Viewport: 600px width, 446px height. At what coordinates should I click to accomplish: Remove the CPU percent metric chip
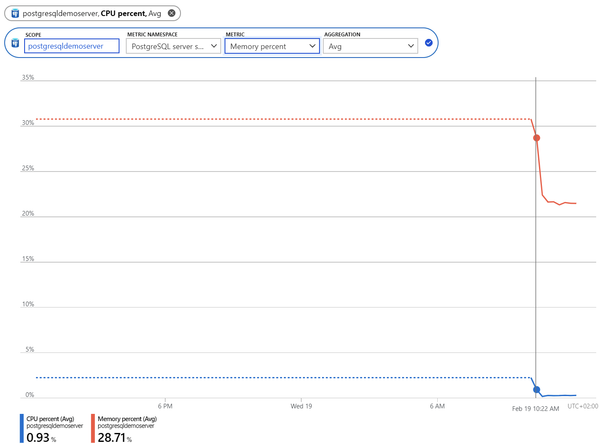click(172, 13)
